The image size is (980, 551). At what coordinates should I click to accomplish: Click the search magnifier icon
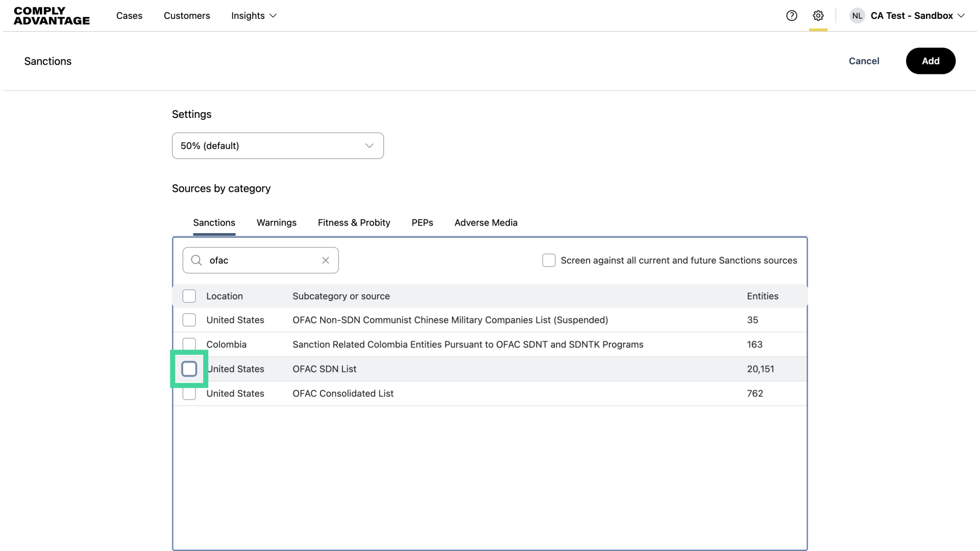coord(197,260)
